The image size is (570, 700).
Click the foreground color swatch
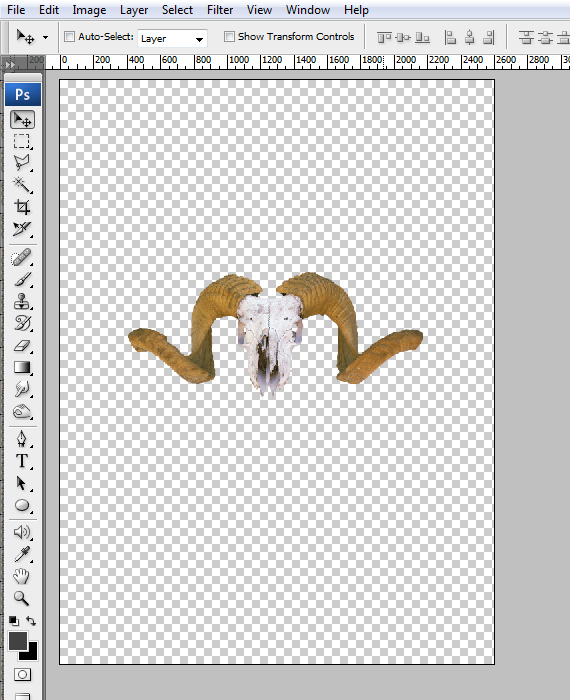tap(17, 641)
